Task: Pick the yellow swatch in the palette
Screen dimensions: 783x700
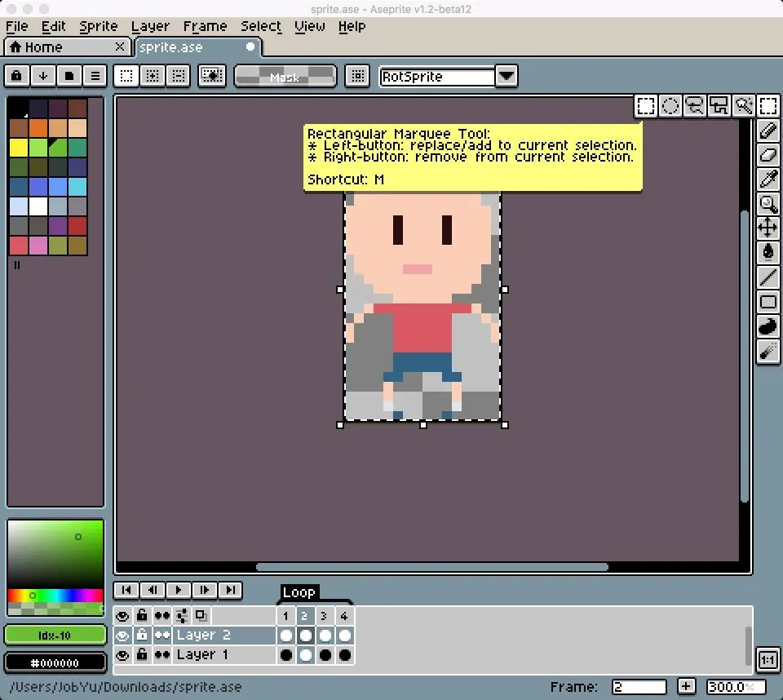Action: (x=19, y=148)
